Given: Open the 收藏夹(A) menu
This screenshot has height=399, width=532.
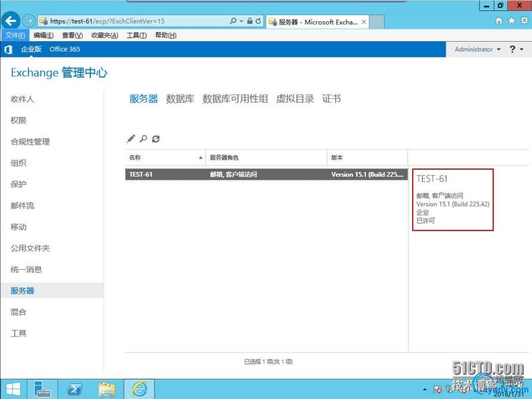Looking at the screenshot, I should click(x=105, y=35).
